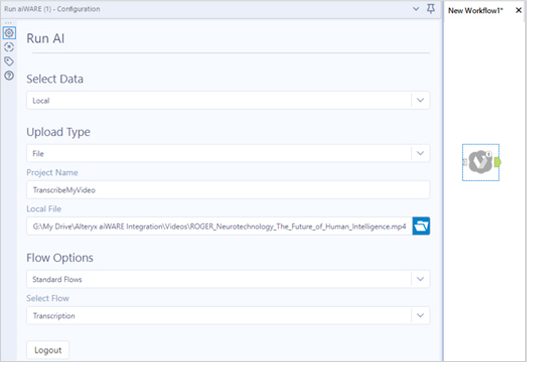Viewport: 537px width, 373px height.
Task: Click the Local File path field
Action: coord(219,226)
